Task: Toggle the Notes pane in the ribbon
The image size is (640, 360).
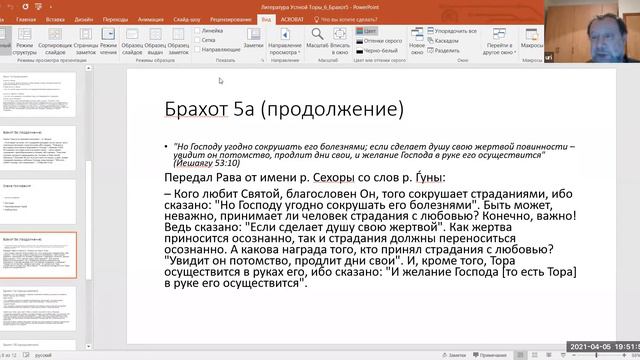Action: (x=253, y=39)
